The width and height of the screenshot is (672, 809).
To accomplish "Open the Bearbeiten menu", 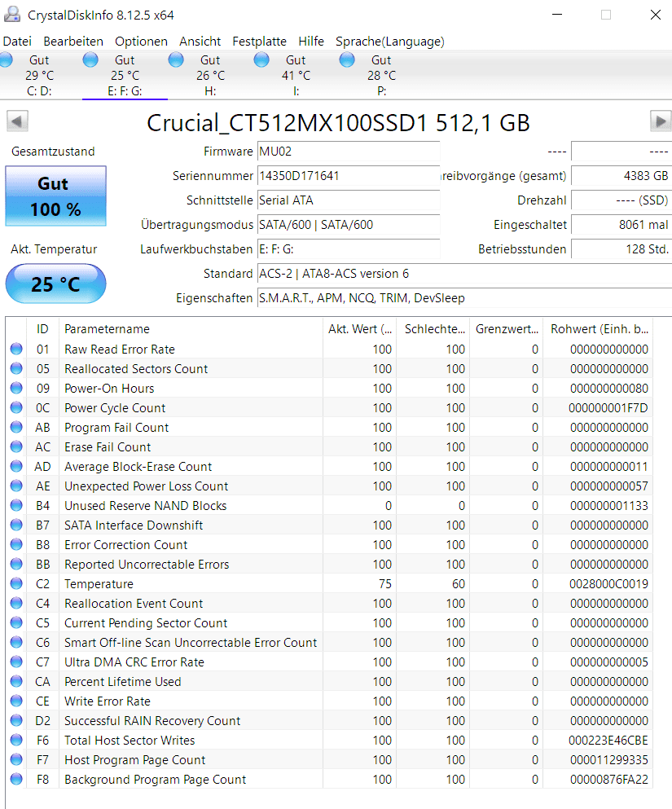I will 73,42.
